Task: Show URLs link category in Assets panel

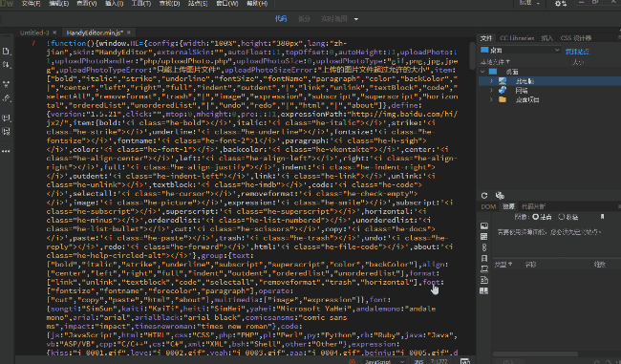Action: coord(484,247)
